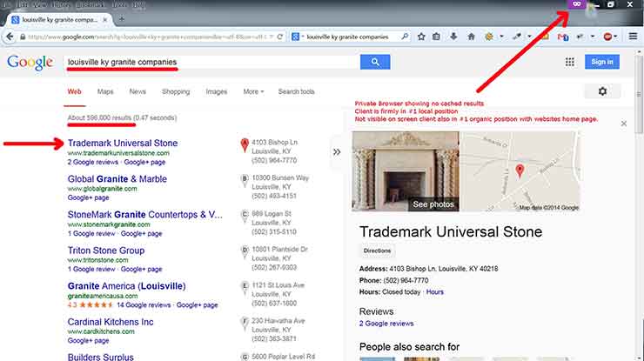The width and height of the screenshot is (644, 361).
Task: Open the search settings gear
Action: pos(602,91)
